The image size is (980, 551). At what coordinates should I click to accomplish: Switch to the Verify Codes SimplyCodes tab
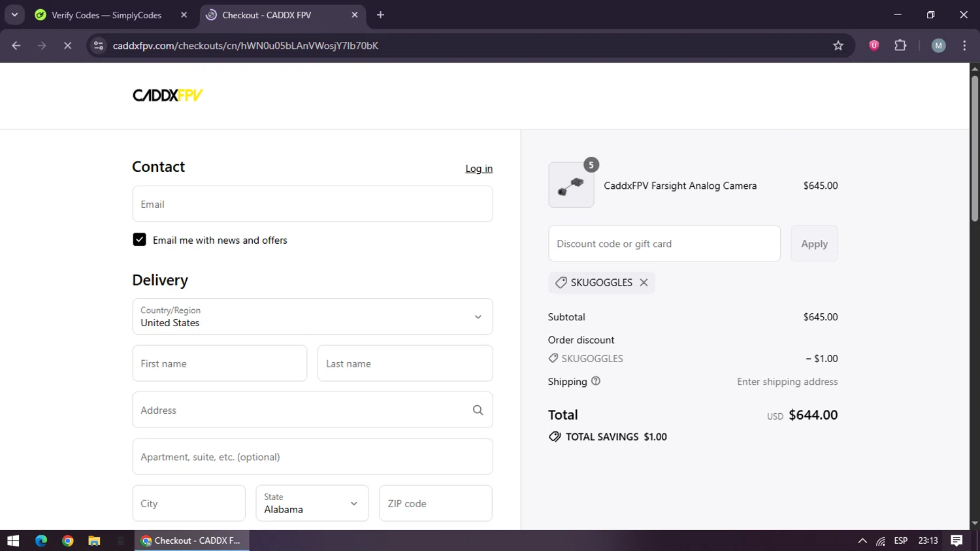point(111,14)
